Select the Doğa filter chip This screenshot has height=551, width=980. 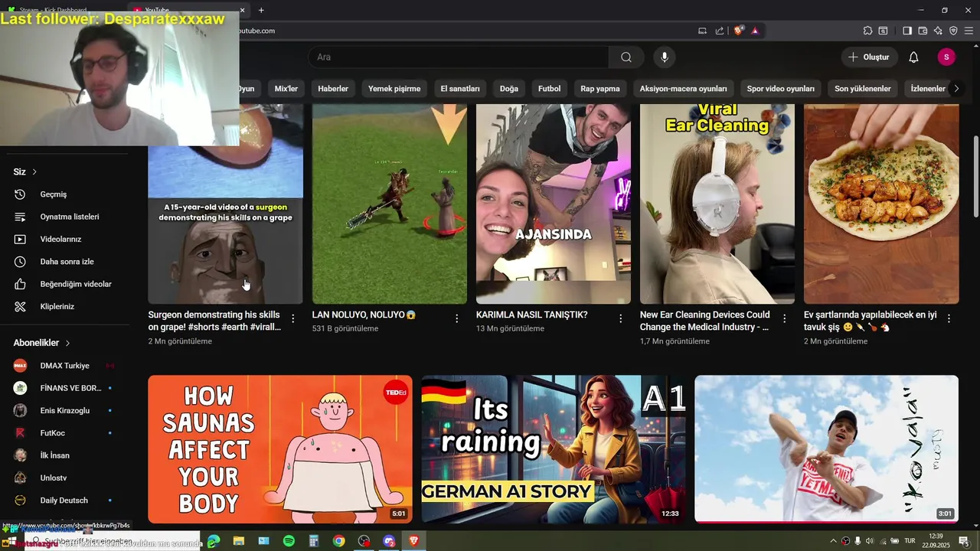click(x=509, y=89)
